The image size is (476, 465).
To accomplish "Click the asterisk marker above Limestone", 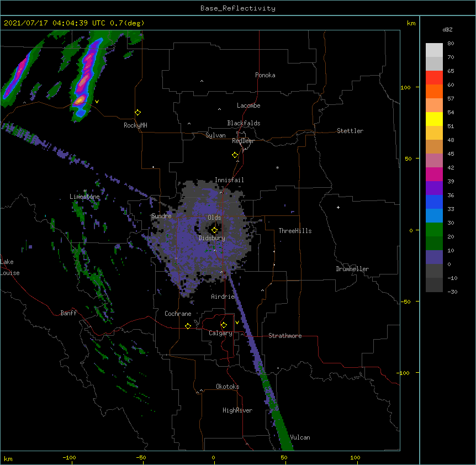I will coord(85,191).
